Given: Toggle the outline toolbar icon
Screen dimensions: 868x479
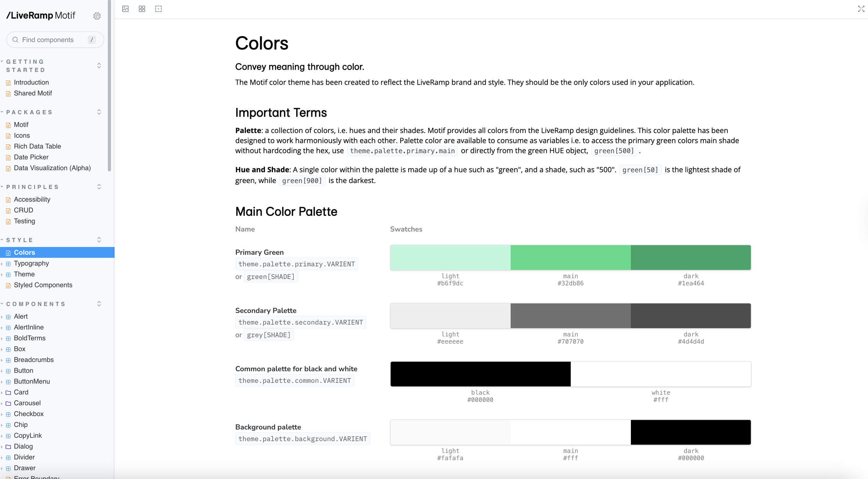Looking at the screenshot, I should pyautogui.click(x=158, y=9).
